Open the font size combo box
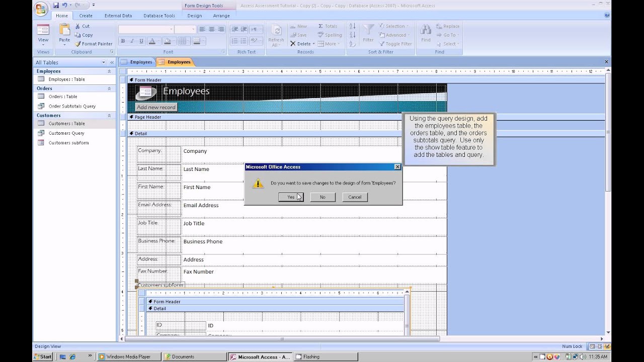Screen dimensions: 644x362 click(185, 29)
